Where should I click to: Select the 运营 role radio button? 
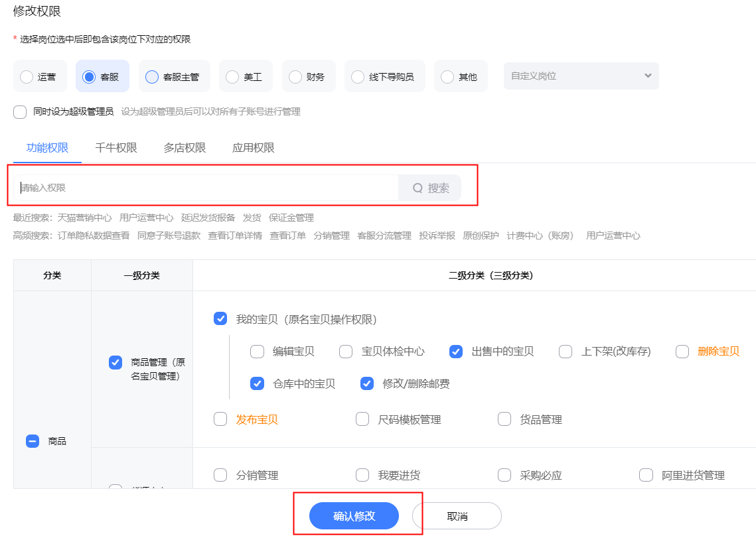tap(27, 77)
